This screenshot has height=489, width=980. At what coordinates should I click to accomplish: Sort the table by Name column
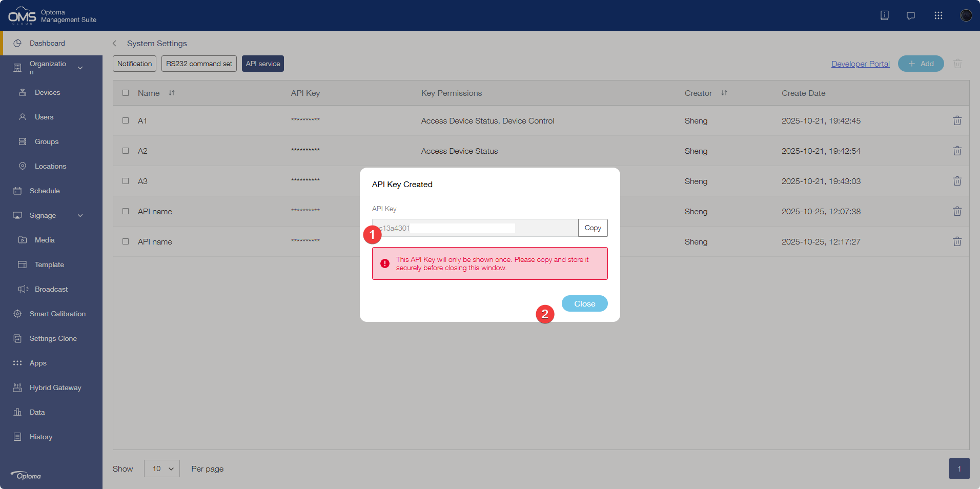point(172,93)
